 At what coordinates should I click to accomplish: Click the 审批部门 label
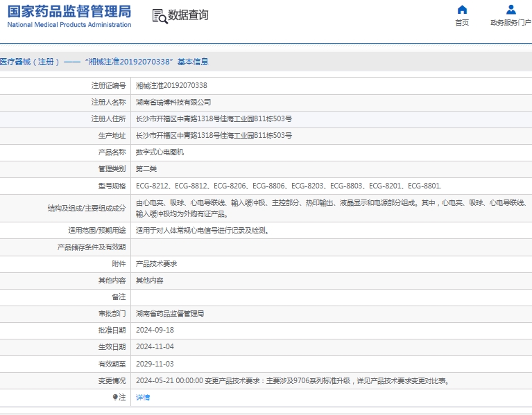pyautogui.click(x=112, y=313)
